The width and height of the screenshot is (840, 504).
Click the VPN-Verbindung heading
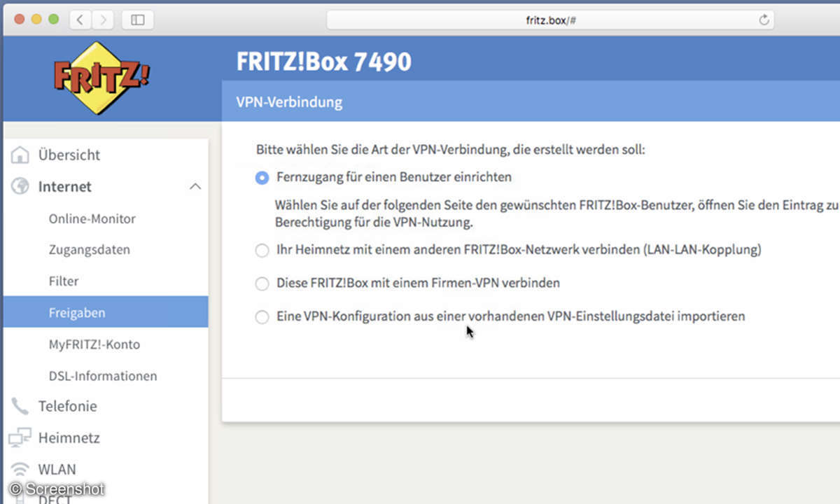point(289,102)
